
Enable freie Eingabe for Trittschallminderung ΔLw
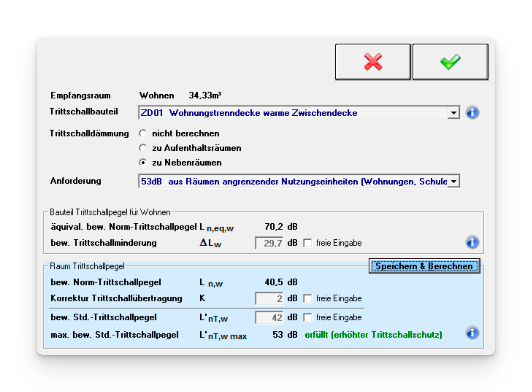coord(307,243)
